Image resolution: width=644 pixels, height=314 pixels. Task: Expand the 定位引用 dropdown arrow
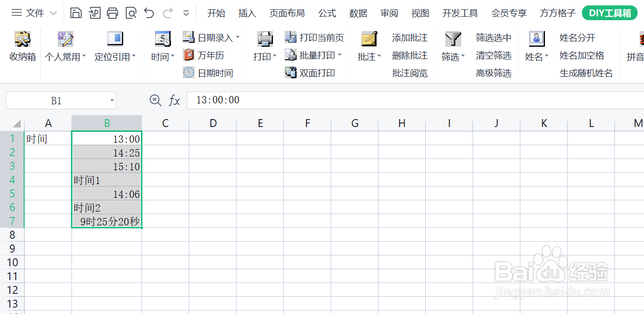pos(134,57)
